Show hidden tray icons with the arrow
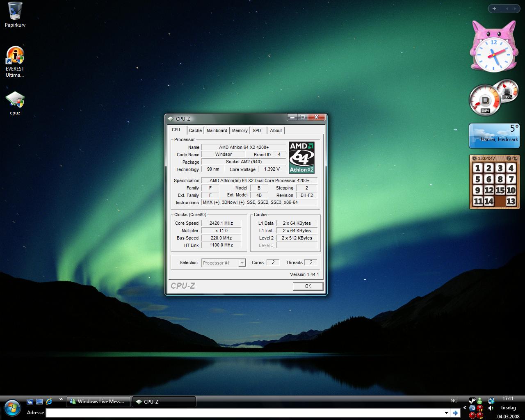This screenshot has width=525, height=420. pos(465,408)
